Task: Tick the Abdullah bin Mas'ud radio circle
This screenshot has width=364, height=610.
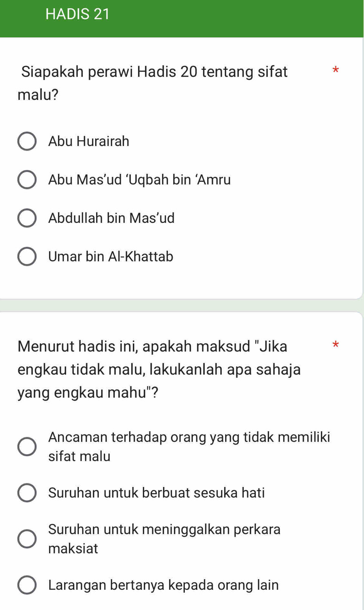Action: (x=27, y=218)
